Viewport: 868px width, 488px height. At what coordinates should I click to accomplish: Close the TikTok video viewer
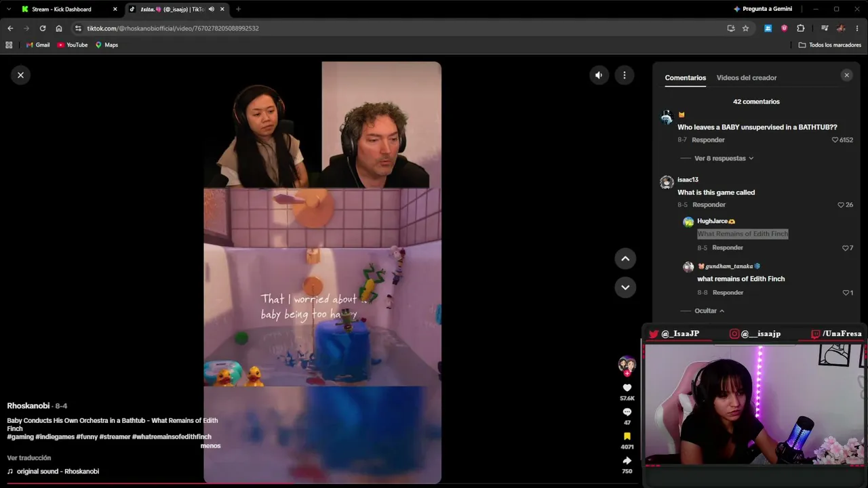(20, 75)
